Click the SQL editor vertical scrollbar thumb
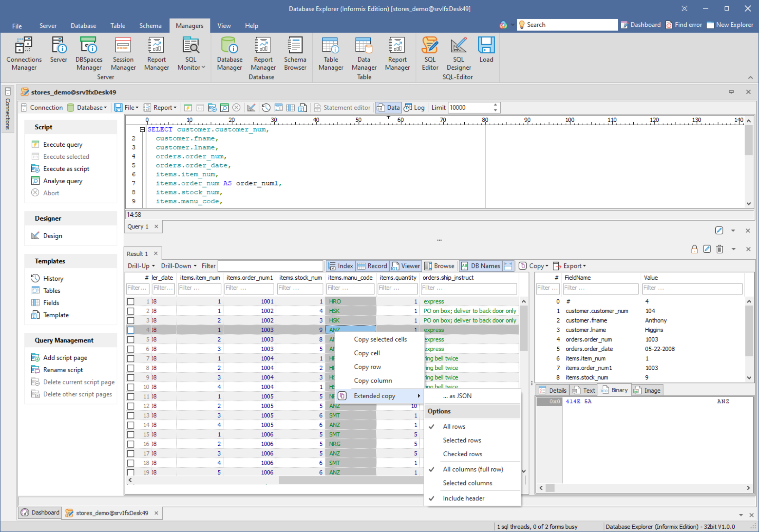The height and width of the screenshot is (532, 759). [x=748, y=140]
